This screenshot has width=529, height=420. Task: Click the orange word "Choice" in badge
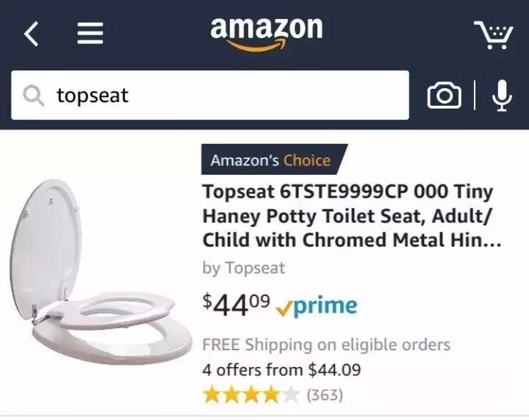[x=307, y=160]
